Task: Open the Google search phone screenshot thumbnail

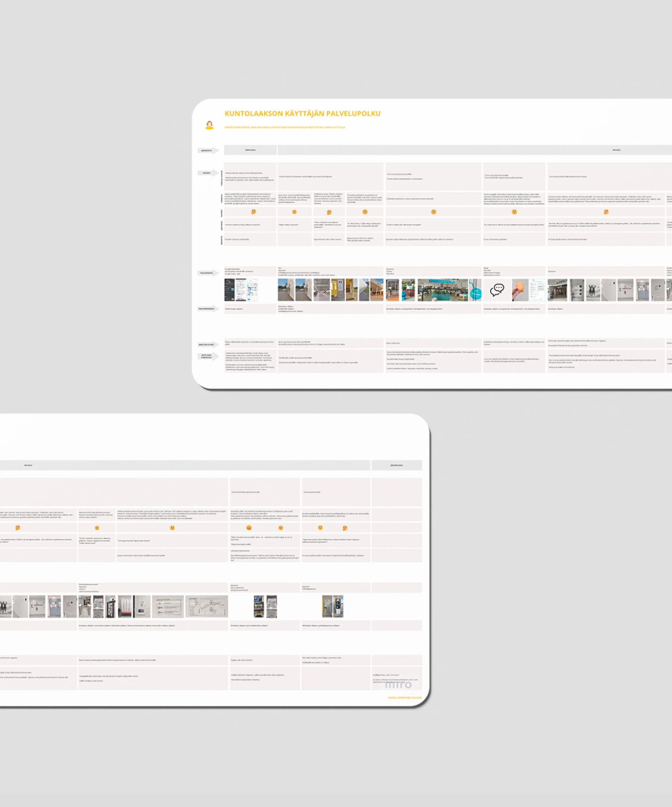Action: pos(229,290)
